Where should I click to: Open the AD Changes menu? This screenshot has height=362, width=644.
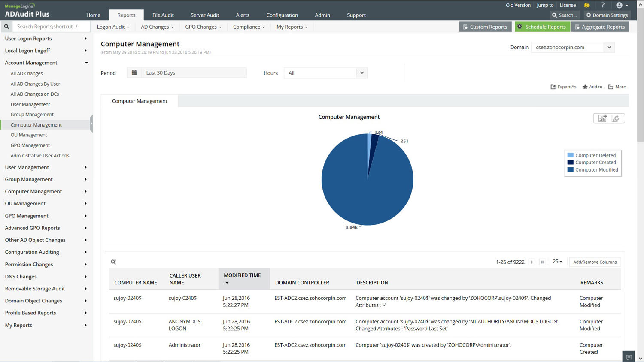click(157, 27)
